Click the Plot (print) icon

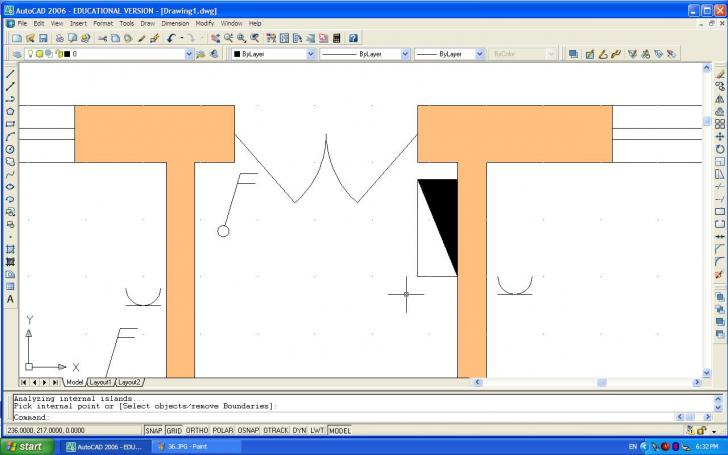(59, 38)
